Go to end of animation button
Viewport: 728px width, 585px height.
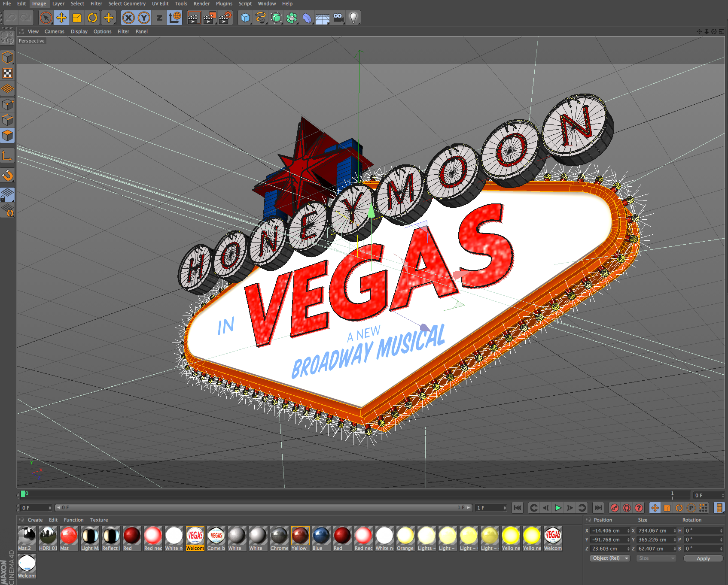click(598, 508)
